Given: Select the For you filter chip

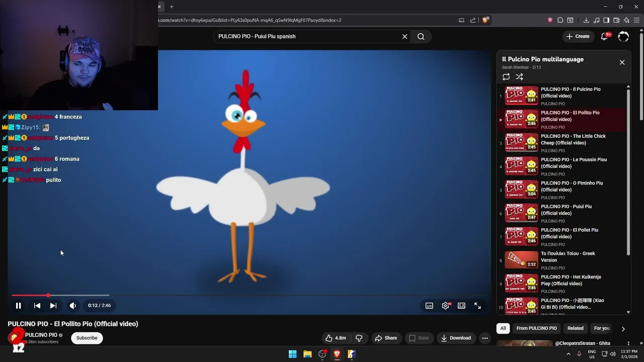Looking at the screenshot, I should coord(602,328).
